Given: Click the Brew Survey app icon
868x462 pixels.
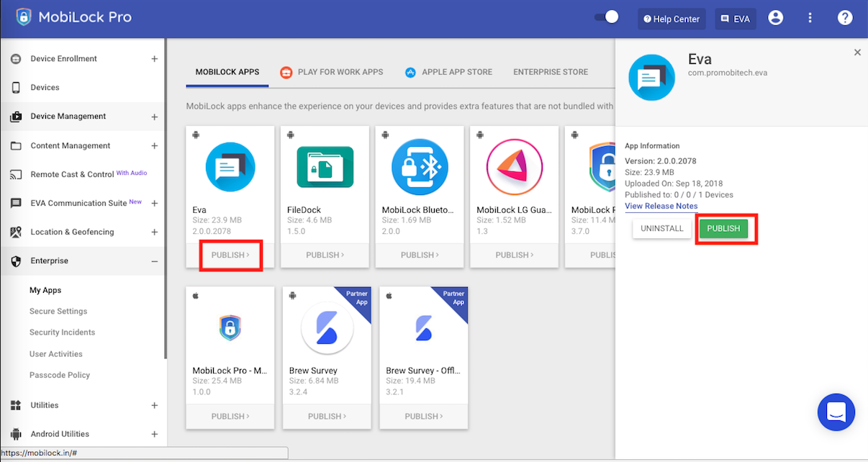Looking at the screenshot, I should click(327, 327).
